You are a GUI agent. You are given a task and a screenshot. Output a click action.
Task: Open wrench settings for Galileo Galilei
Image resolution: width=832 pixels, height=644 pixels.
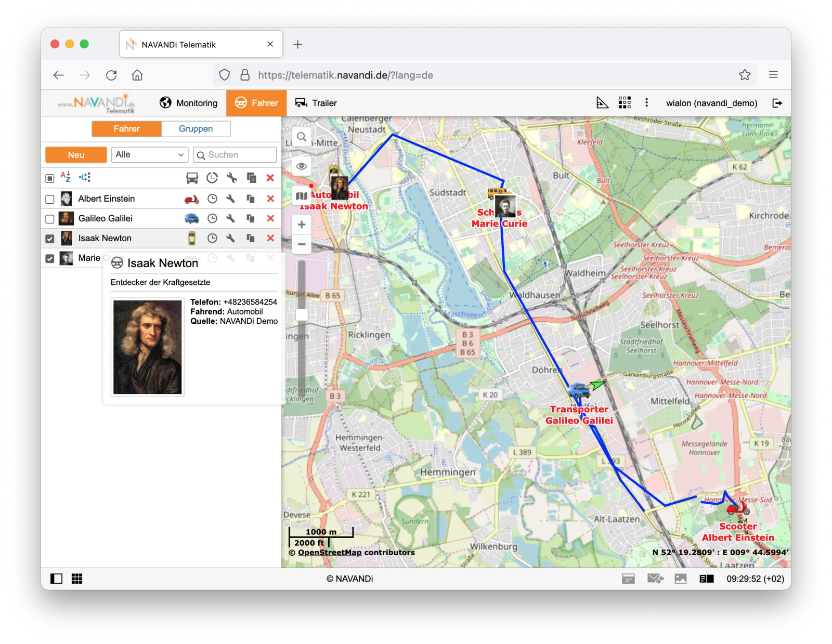[x=231, y=218]
